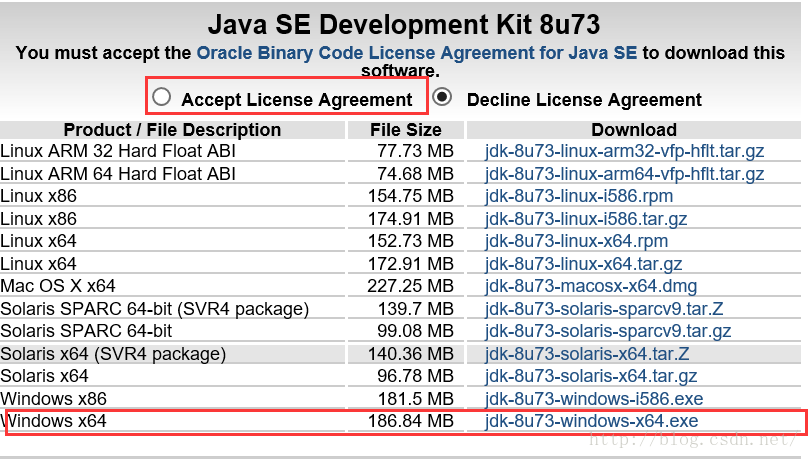Download jdk-8u73-solaris-sparcv9.tar.Z
This screenshot has height=459, width=810.
(603, 308)
